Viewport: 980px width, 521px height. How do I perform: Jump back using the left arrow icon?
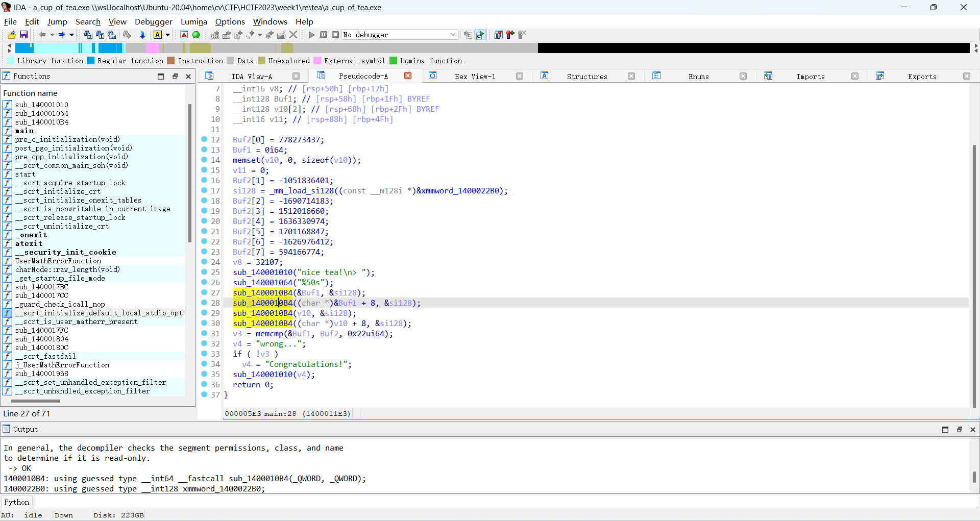(x=42, y=35)
